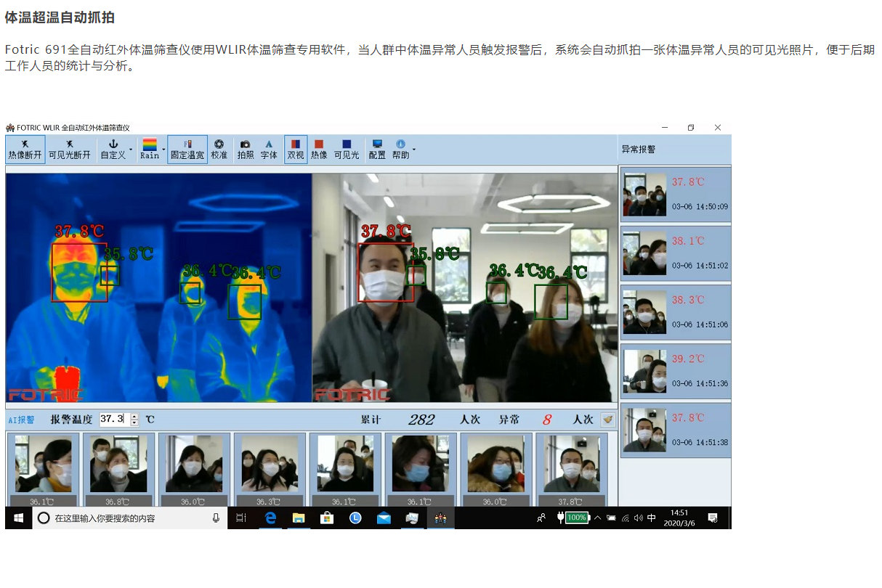
Task: Switch to 可见光 visible-light-only view
Action: 347,150
